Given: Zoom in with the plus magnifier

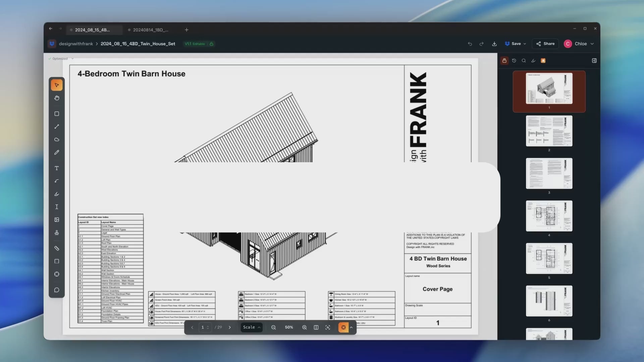Looking at the screenshot, I should click(305, 327).
